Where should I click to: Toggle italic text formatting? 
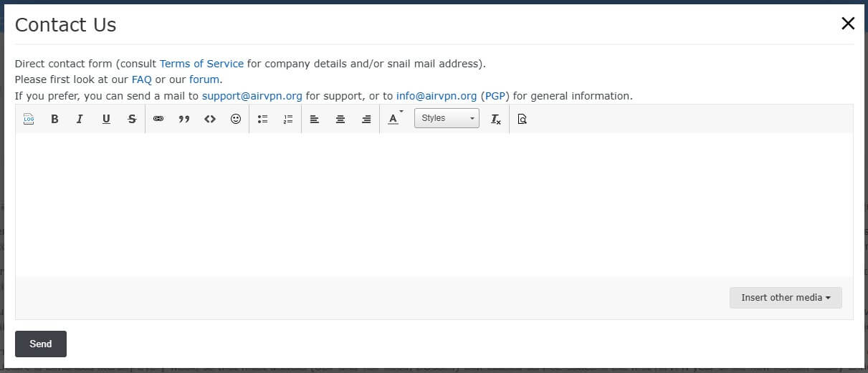pos(80,120)
